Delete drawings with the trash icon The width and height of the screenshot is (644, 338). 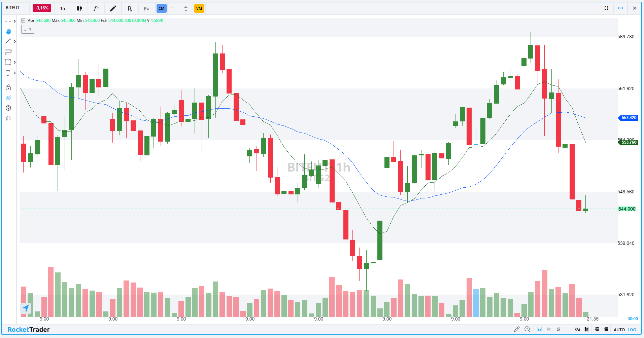8,118
